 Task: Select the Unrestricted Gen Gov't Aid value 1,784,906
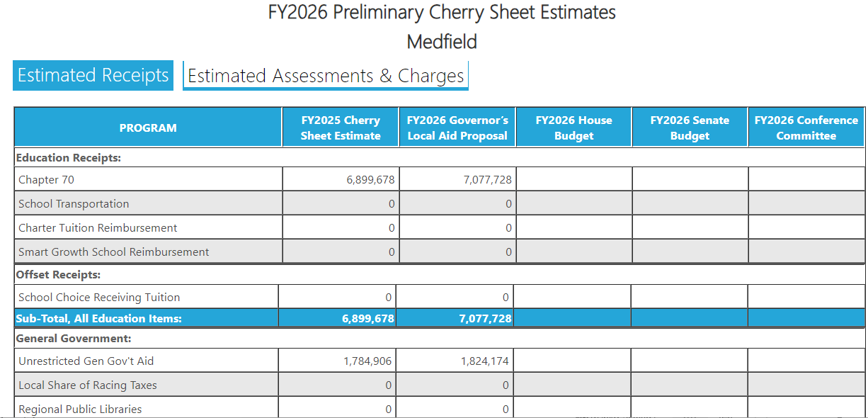367,361
